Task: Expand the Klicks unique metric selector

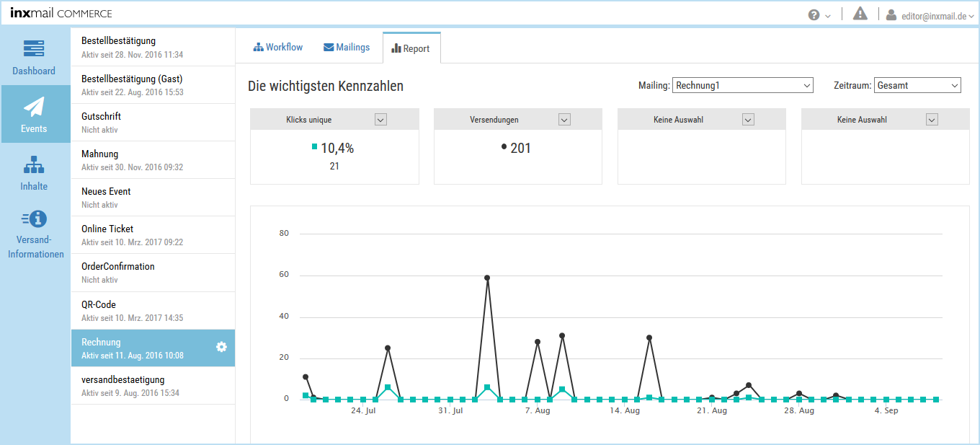Action: (381, 120)
